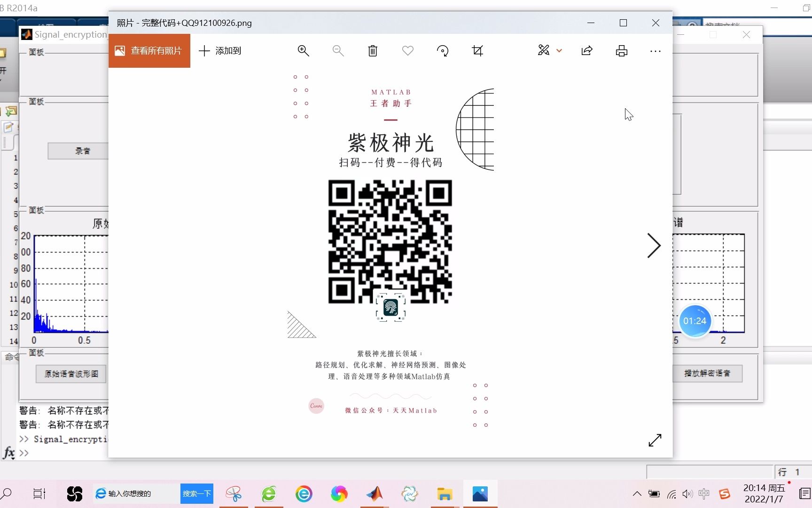The height and width of the screenshot is (508, 812).
Task: Click the 01:24 circular recording timer
Action: 695,321
